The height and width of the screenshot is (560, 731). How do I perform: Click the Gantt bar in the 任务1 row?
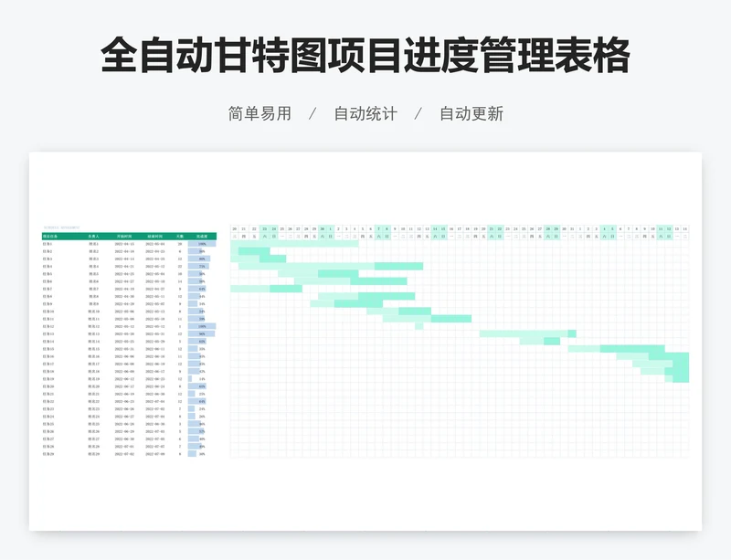click(294, 244)
